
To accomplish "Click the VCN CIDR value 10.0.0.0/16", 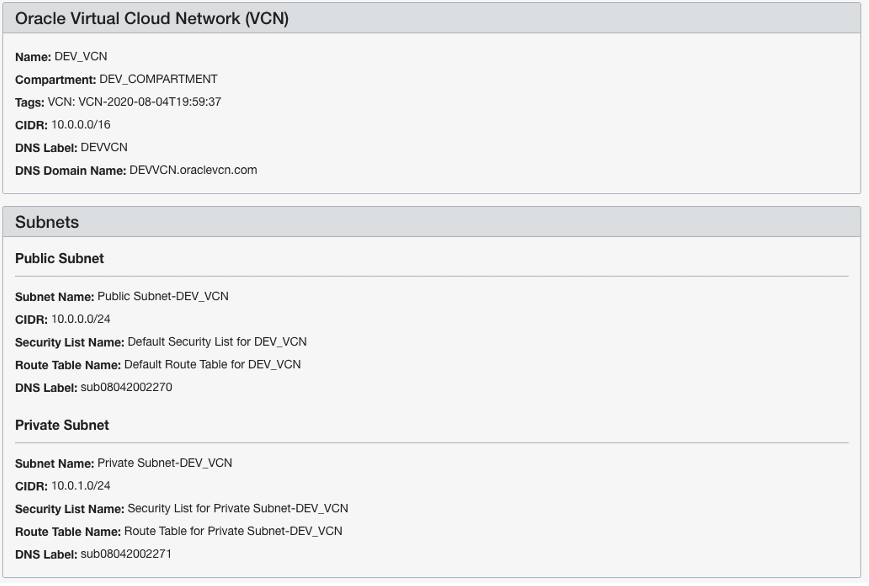I will (x=82, y=124).
